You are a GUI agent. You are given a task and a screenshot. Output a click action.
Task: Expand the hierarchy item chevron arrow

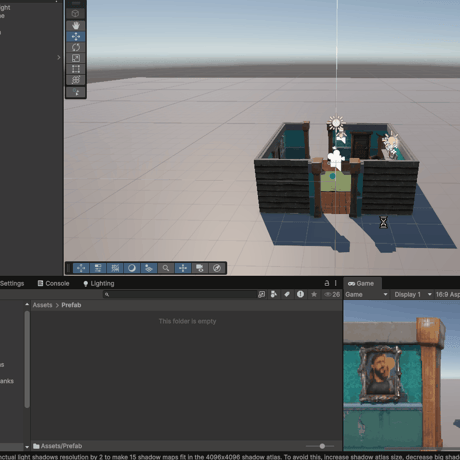point(59,57)
